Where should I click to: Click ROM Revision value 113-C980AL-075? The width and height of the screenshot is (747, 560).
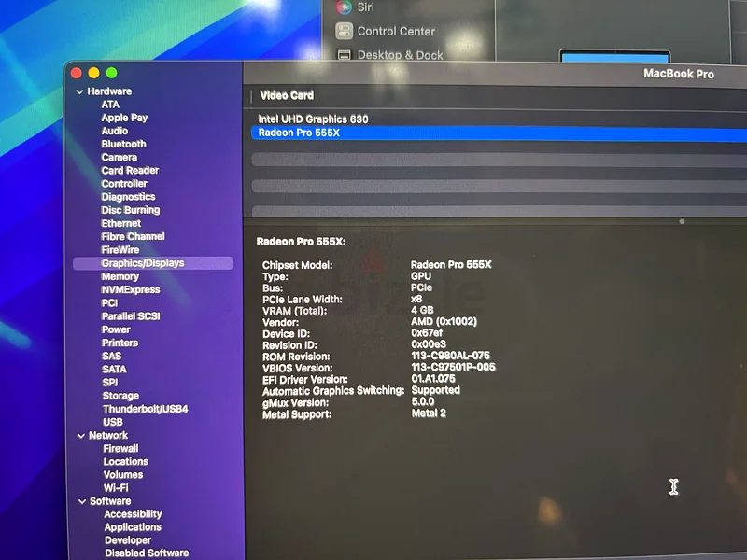coord(451,356)
